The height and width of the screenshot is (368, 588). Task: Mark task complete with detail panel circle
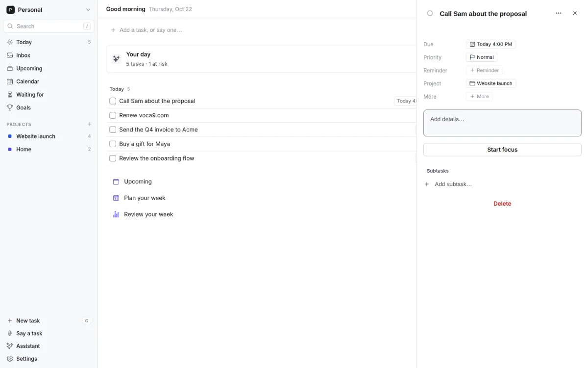tap(430, 13)
